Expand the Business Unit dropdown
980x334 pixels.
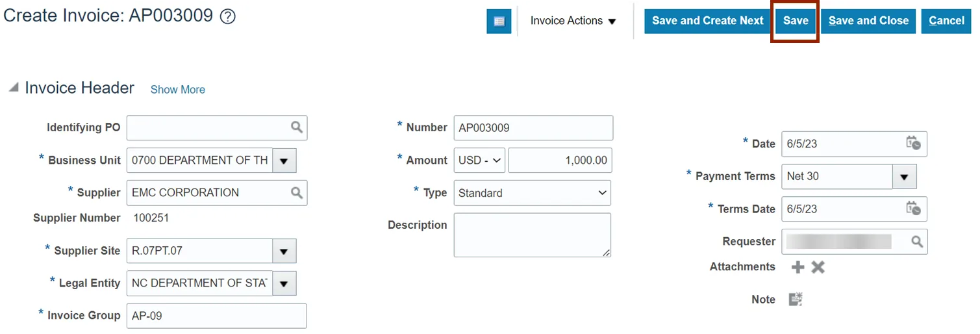[x=284, y=161]
